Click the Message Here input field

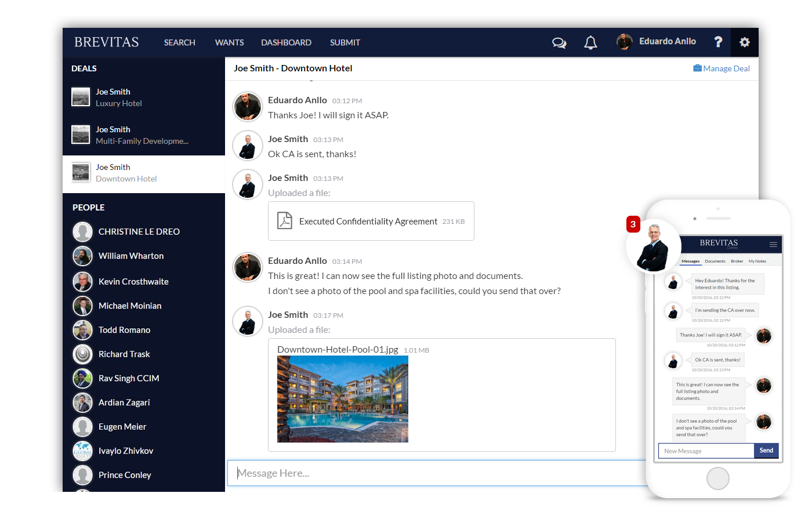[x=437, y=473]
